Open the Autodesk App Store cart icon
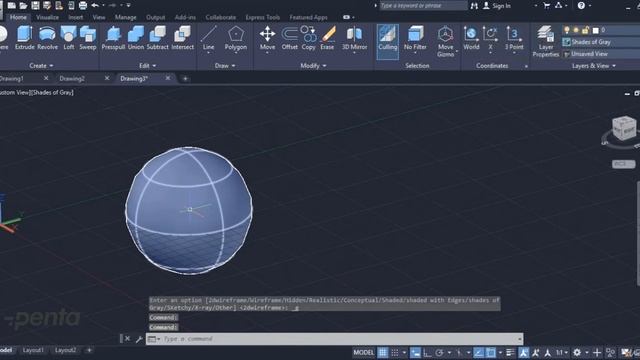The image size is (640, 360). tap(547, 5)
